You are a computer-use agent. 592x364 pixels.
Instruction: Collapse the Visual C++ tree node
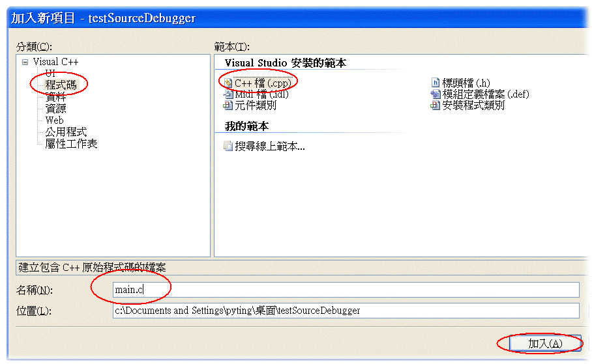tap(25, 63)
